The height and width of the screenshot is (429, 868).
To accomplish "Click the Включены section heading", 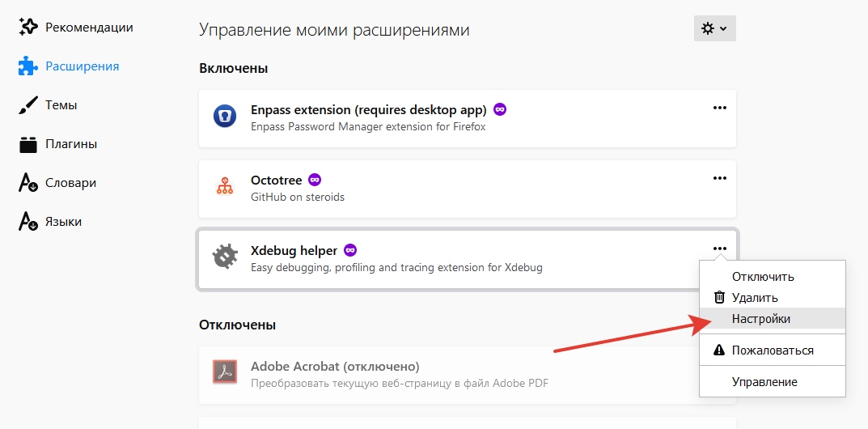I will [x=234, y=69].
